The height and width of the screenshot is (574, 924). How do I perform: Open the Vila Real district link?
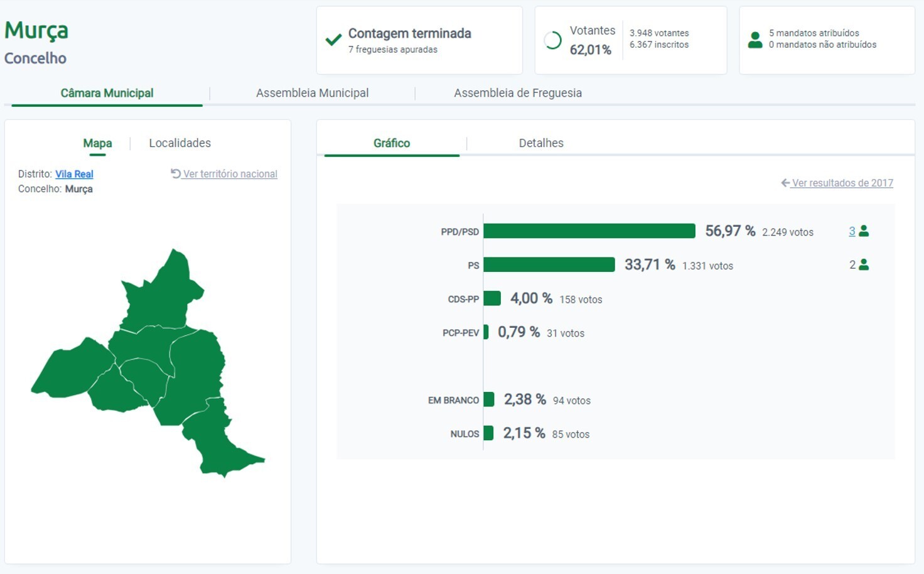coord(74,174)
